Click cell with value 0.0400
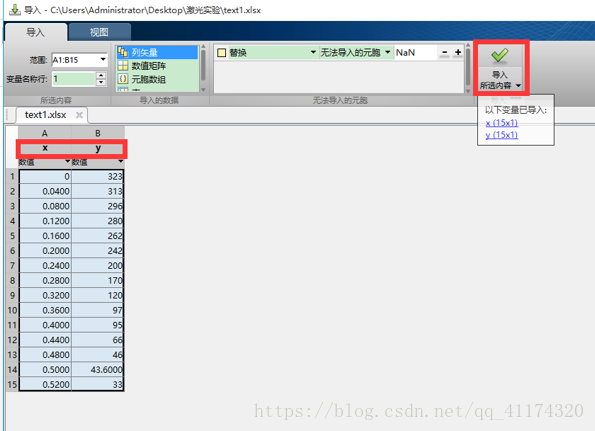 coord(45,191)
